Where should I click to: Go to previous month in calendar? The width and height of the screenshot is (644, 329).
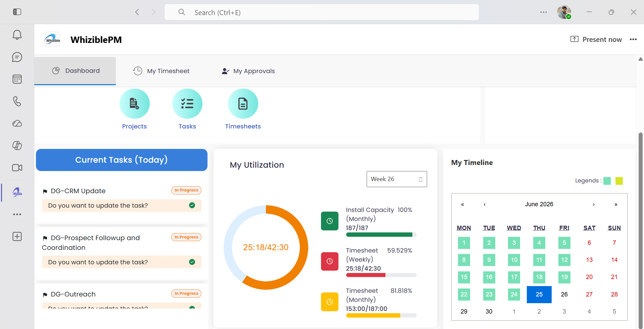(x=485, y=204)
